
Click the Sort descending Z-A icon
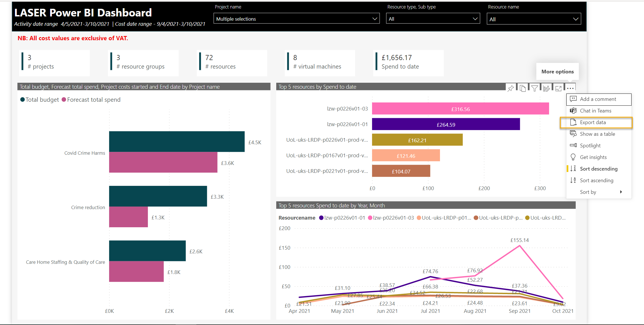[573, 169]
